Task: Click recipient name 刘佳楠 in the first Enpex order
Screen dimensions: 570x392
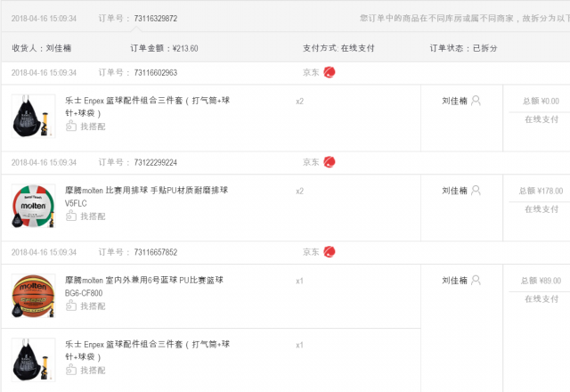Action: [x=454, y=101]
